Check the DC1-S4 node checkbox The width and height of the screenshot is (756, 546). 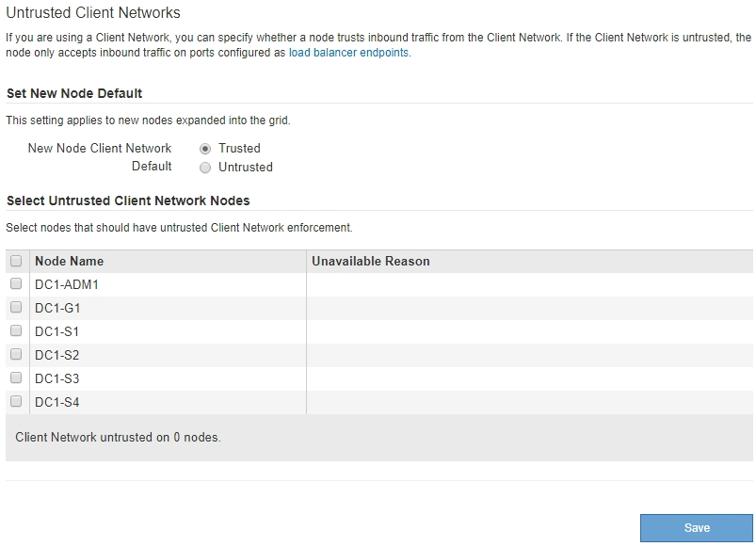[16, 401]
